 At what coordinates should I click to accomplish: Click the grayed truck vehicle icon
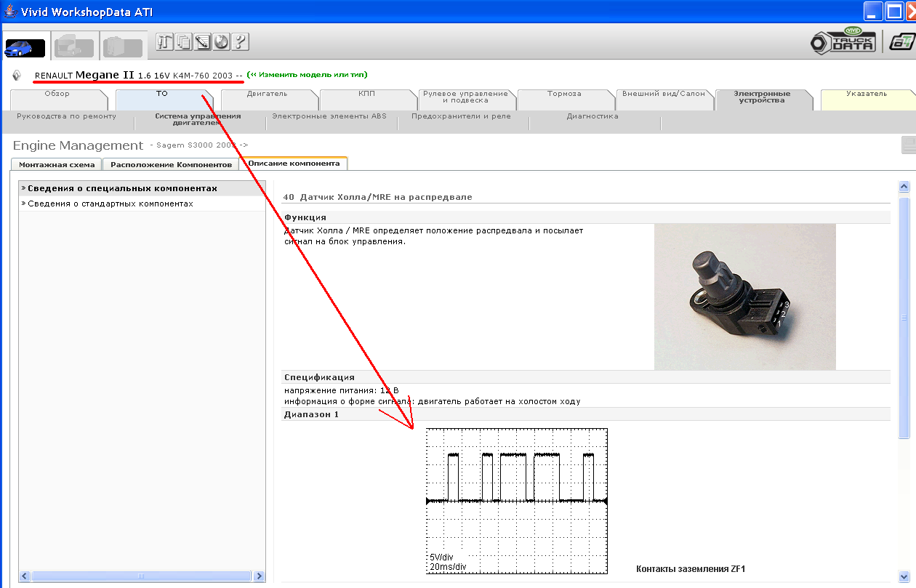click(73, 47)
